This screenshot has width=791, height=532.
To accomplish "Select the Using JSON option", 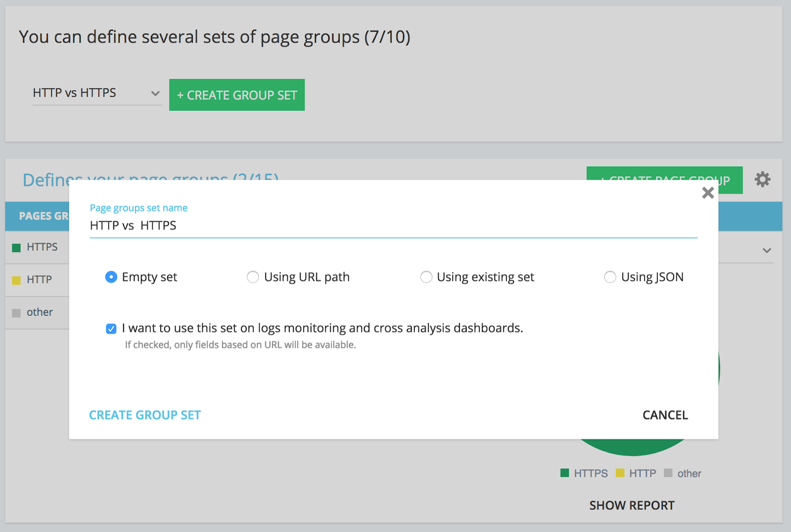I will coord(610,277).
